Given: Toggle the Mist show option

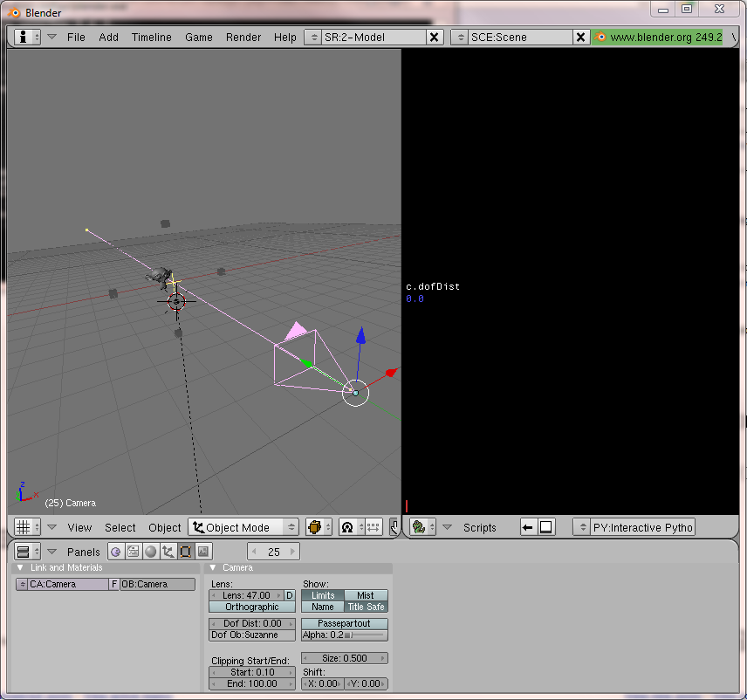Looking at the screenshot, I should 366,595.
